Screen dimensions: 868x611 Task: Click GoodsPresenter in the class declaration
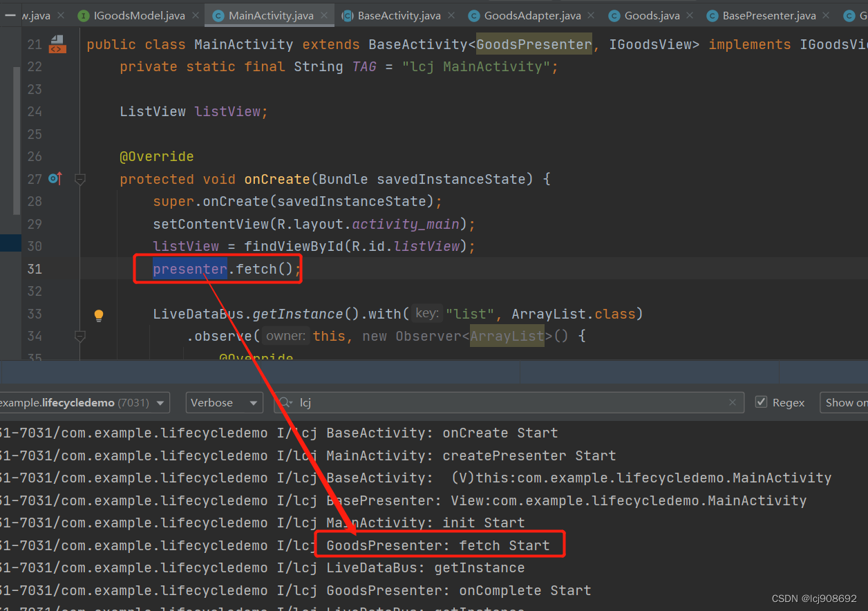[534, 44]
